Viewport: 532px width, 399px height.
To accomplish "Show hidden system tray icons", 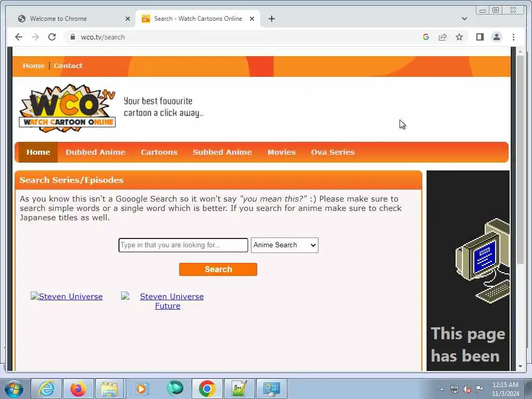I will click(x=442, y=389).
